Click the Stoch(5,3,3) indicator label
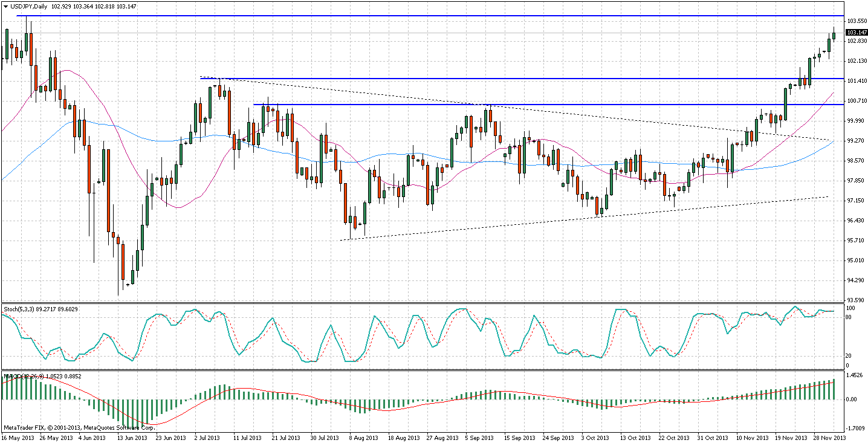The width and height of the screenshot is (868, 443). (24, 309)
